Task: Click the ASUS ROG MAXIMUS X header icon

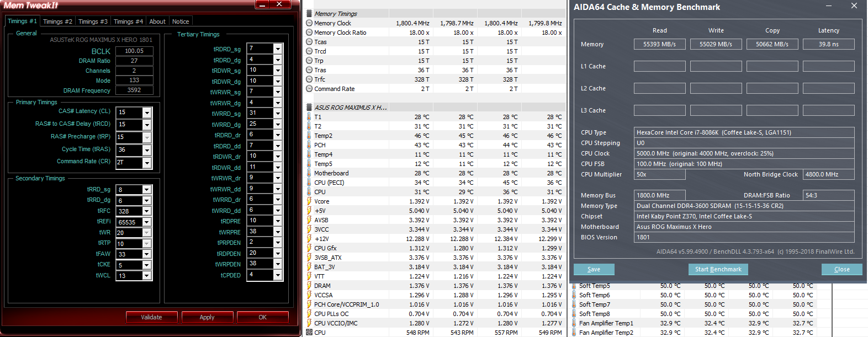Action: [x=309, y=108]
